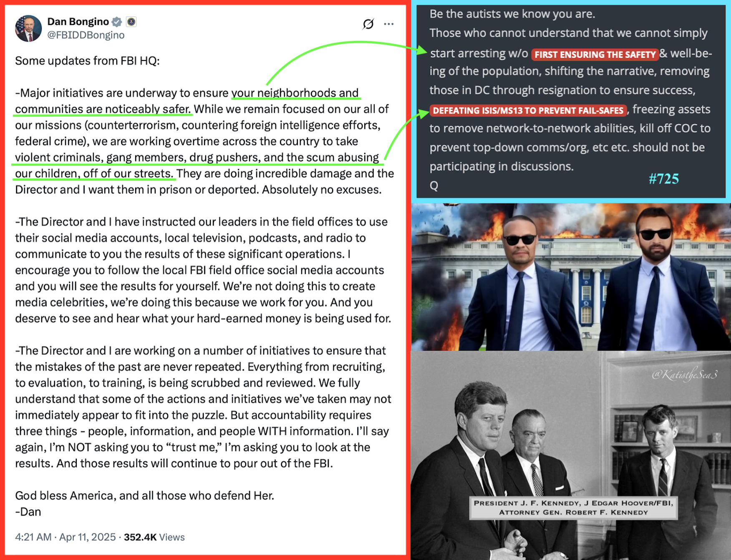Click the Some updates from FBI HQ line
The width and height of the screenshot is (731, 560).
[87, 61]
